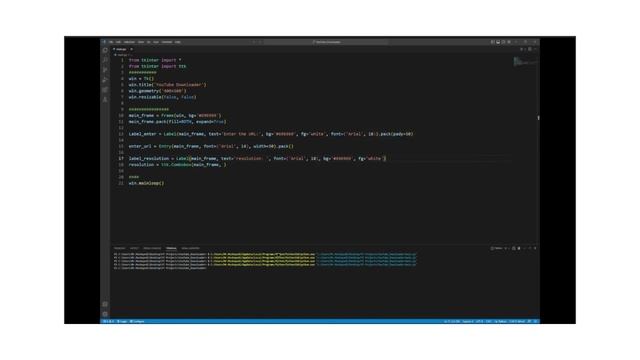Open the Extensions view
The height and width of the screenshot is (360, 640).
105,90
